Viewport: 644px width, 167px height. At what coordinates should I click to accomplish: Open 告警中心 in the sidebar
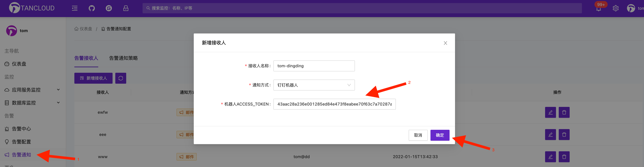click(x=21, y=129)
